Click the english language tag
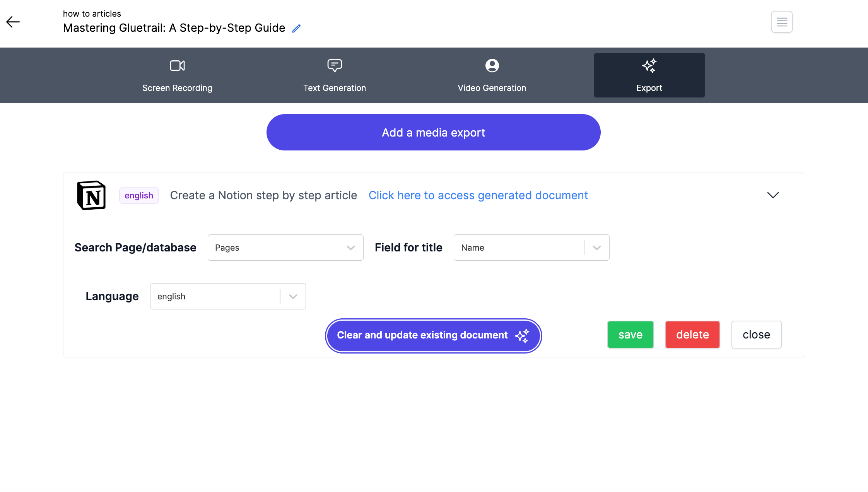Viewport: 868px width, 492px height. click(x=139, y=195)
